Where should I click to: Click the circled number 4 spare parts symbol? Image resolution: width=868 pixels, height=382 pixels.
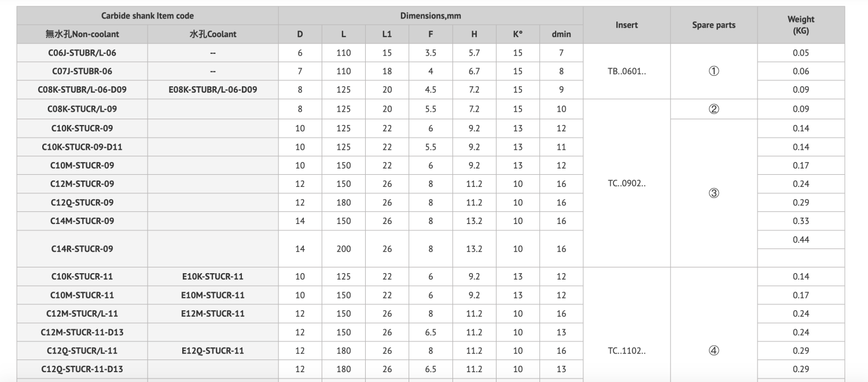[x=713, y=351]
